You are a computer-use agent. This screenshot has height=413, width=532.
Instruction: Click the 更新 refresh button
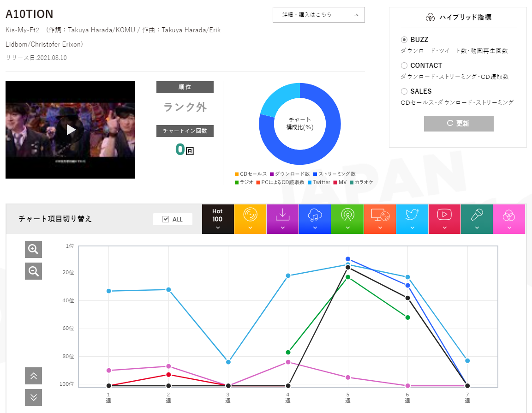click(458, 124)
